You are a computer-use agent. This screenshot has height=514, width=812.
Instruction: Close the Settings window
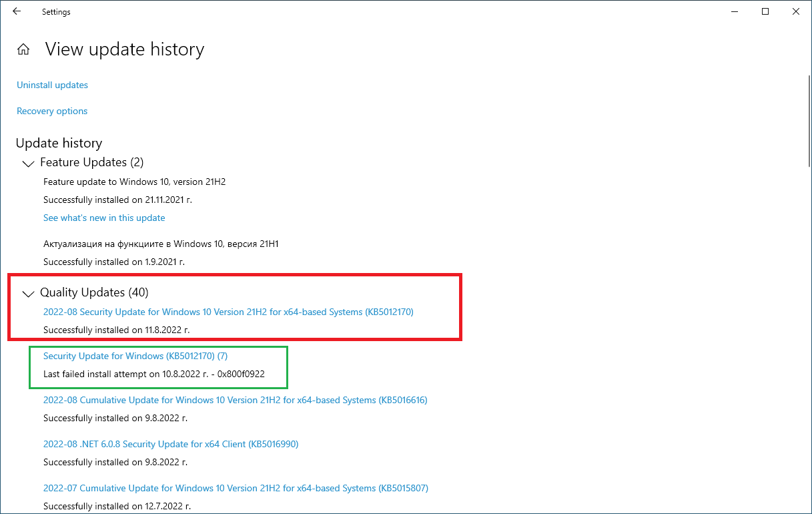click(x=796, y=11)
